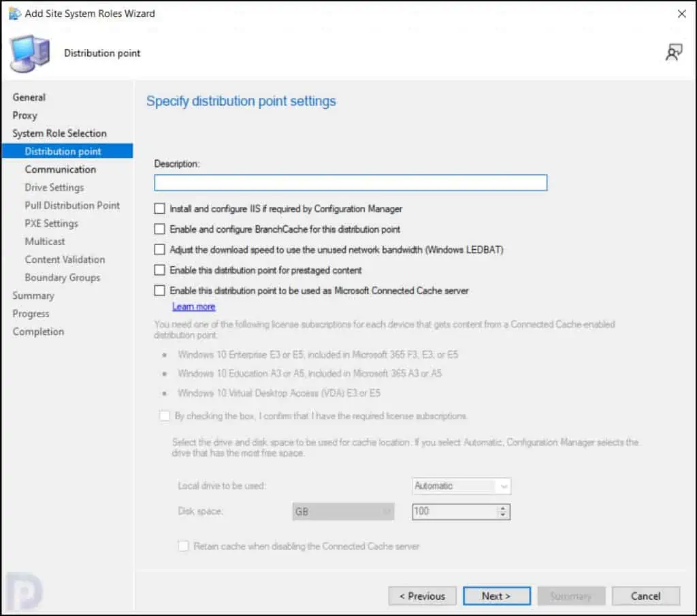Check Microsoft Connected Cache server option
697x616 pixels.
point(159,290)
